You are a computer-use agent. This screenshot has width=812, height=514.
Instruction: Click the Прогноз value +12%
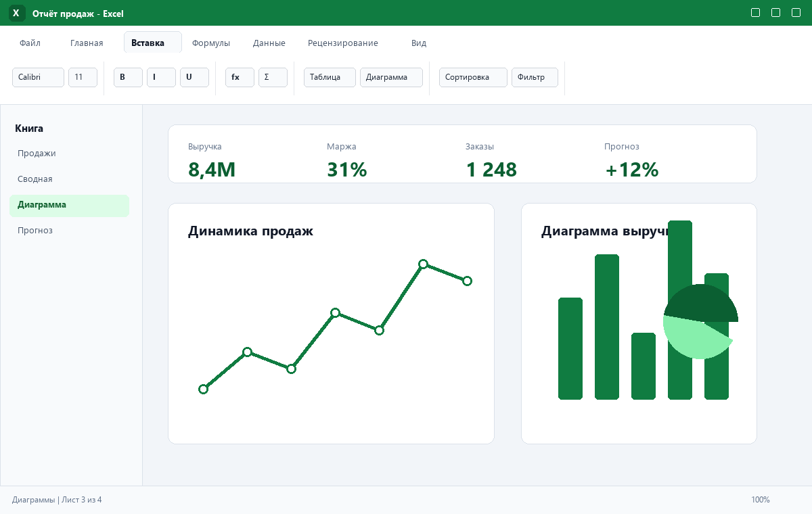point(631,170)
